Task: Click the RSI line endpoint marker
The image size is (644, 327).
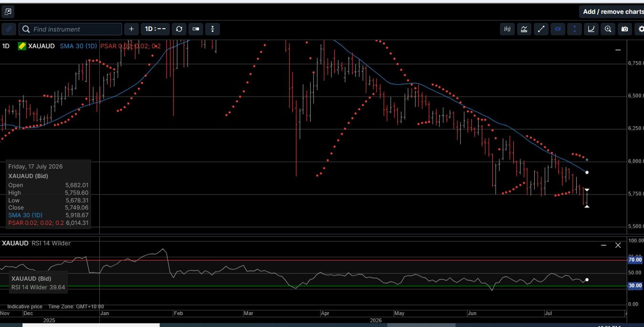Action: tap(587, 280)
